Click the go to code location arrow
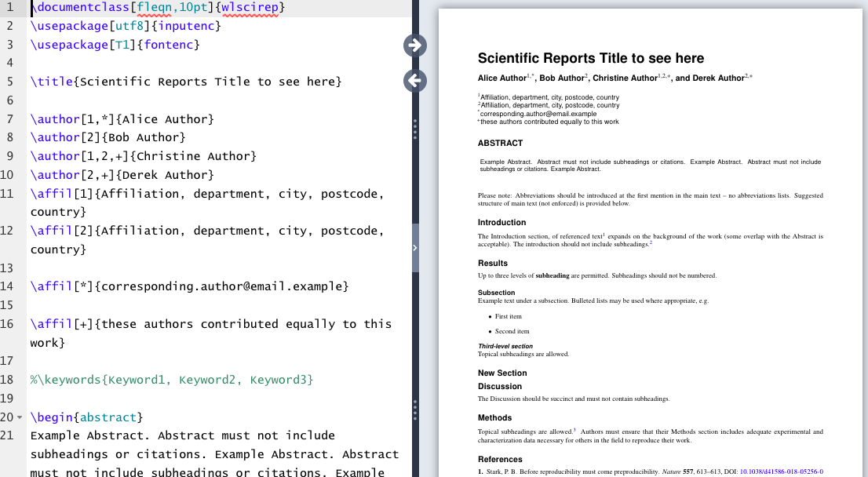868x477 pixels. (x=414, y=80)
